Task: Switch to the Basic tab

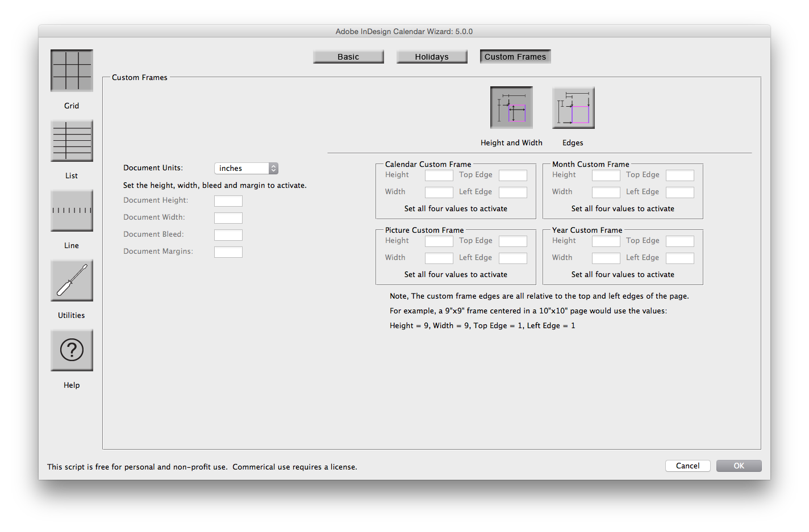Action: [x=348, y=56]
